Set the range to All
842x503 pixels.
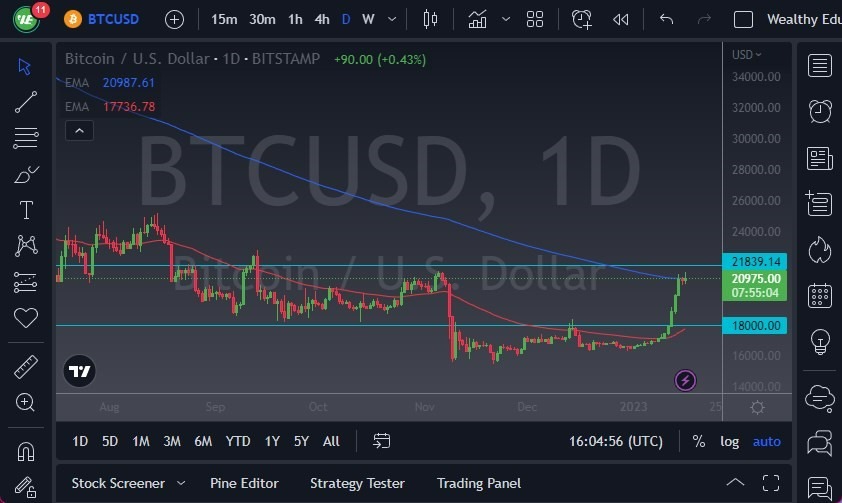(x=331, y=441)
